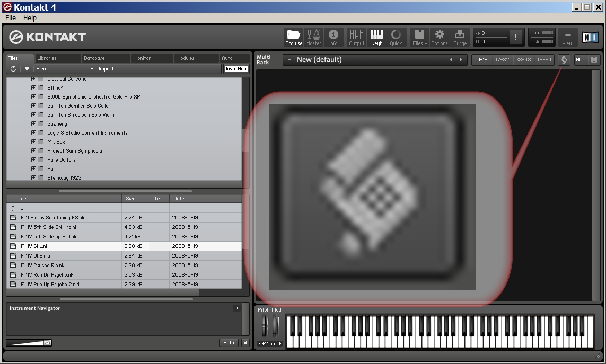The image size is (606, 364).
Task: Go to next multi with right arrow
Action: point(461,59)
